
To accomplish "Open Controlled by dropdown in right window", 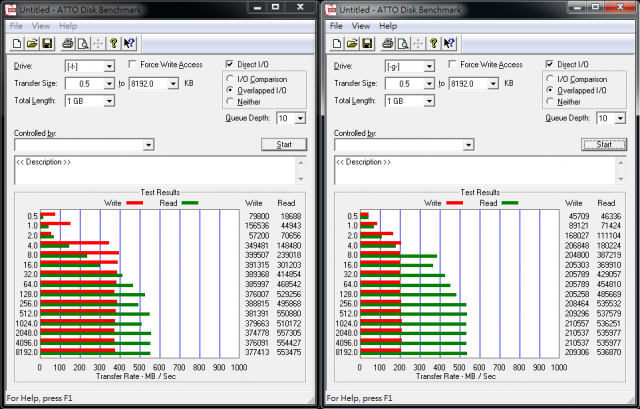I will (469, 144).
